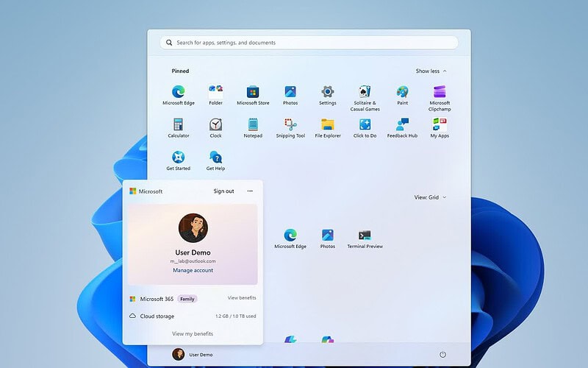Open the three-dot account options menu
588x368 pixels.
click(x=250, y=191)
